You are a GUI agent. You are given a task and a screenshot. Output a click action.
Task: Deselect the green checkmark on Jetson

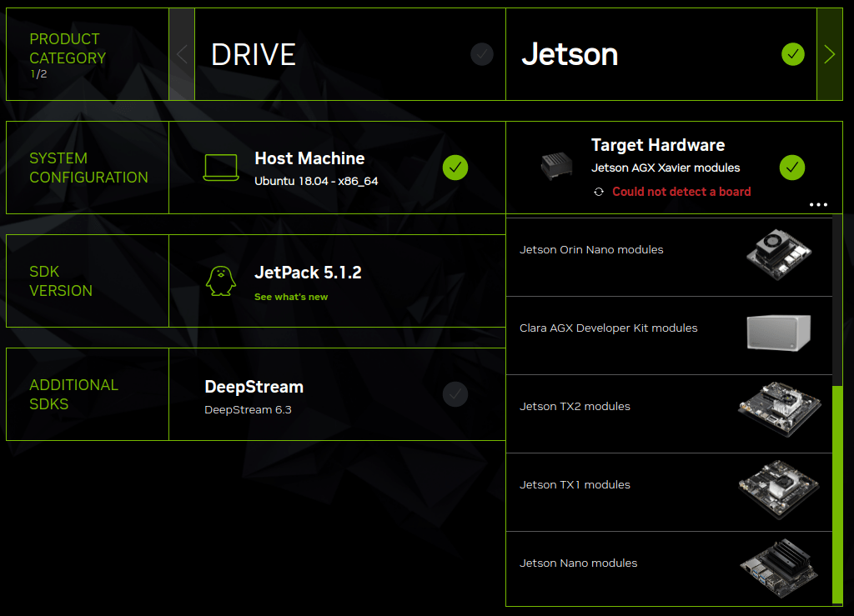pos(792,54)
